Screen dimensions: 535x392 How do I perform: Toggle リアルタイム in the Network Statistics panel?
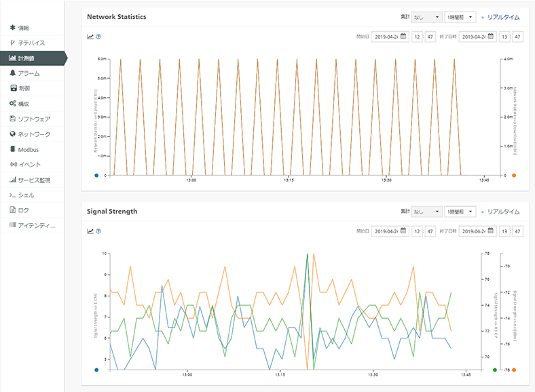(500, 18)
